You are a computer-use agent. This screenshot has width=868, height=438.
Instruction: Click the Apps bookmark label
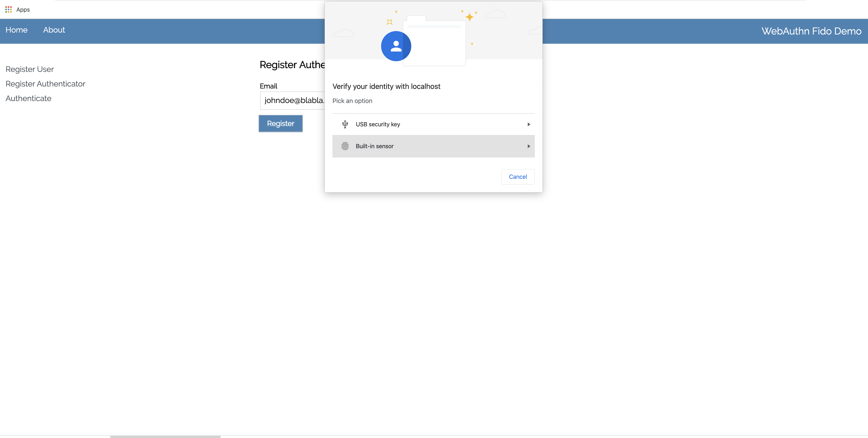[x=23, y=10]
